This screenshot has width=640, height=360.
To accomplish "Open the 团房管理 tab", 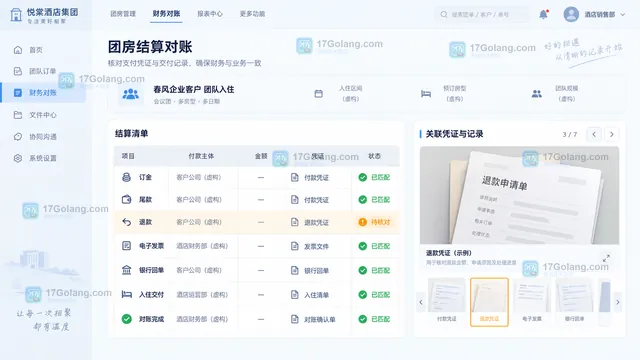I will pyautogui.click(x=123, y=13).
